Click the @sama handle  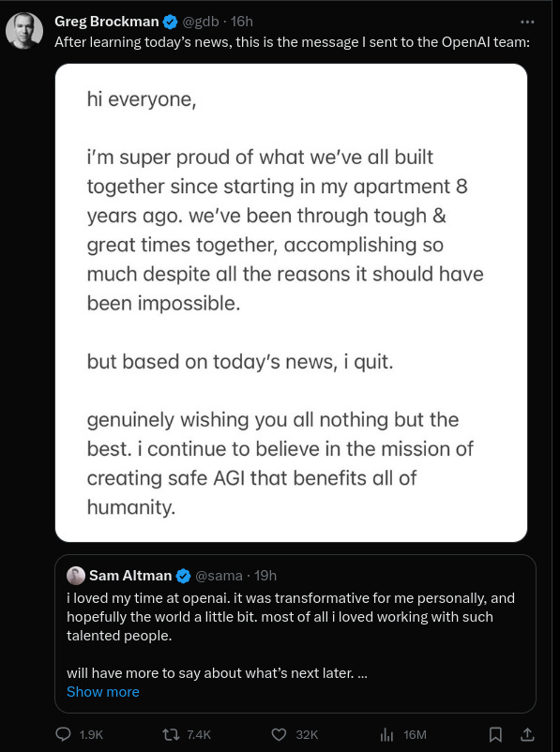point(219,576)
